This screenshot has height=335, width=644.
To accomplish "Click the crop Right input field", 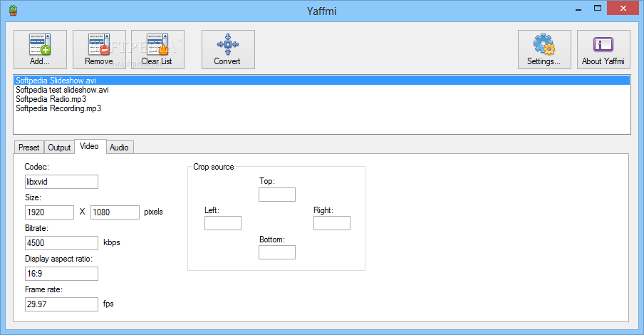I will (x=332, y=223).
